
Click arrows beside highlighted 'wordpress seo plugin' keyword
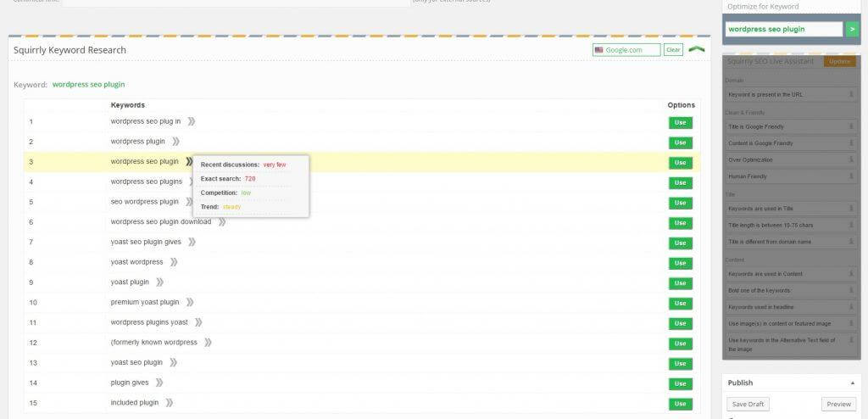click(189, 162)
